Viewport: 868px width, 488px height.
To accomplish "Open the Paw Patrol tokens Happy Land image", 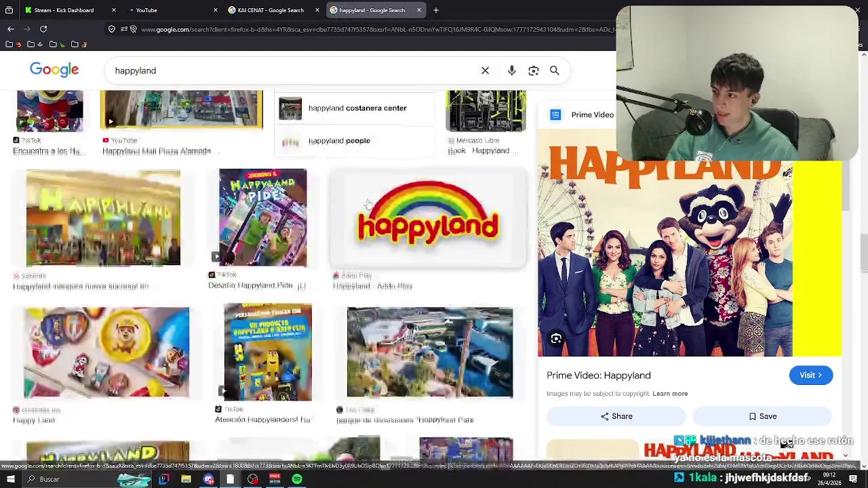I will tap(106, 352).
